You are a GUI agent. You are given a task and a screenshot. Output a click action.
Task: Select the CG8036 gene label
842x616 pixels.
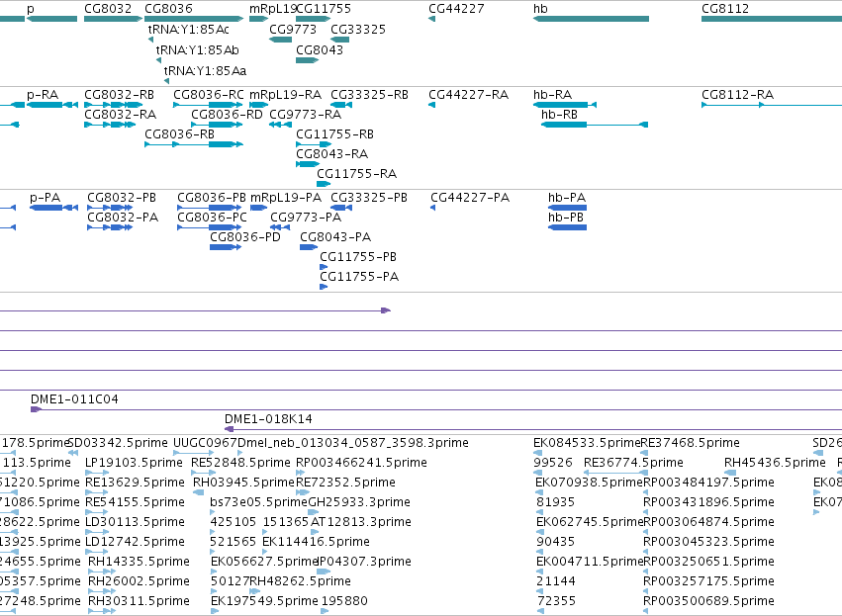[168, 9]
